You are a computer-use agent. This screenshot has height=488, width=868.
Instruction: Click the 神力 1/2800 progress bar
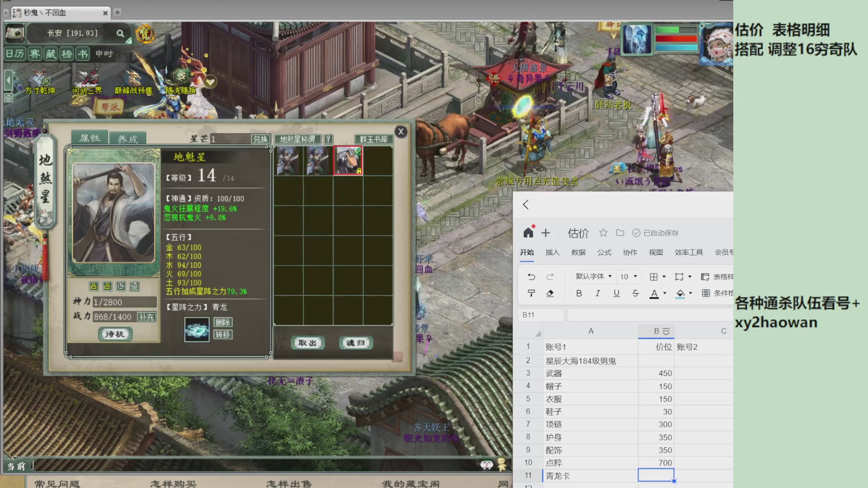[x=125, y=302]
